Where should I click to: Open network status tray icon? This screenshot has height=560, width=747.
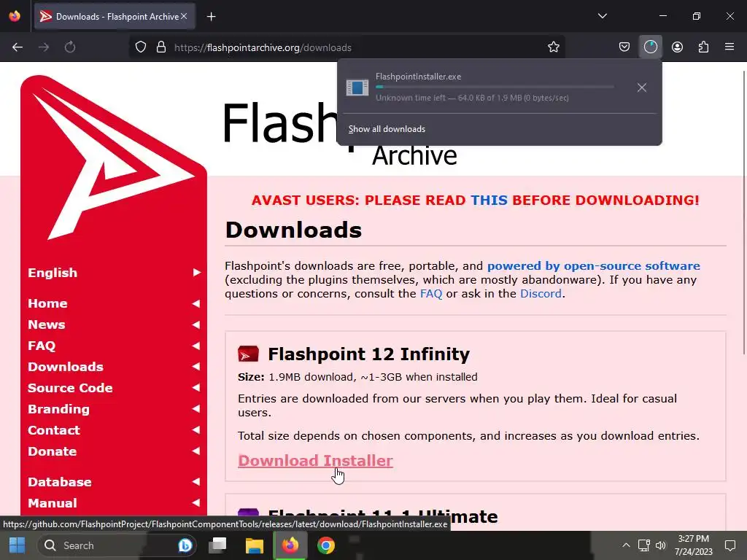click(643, 545)
